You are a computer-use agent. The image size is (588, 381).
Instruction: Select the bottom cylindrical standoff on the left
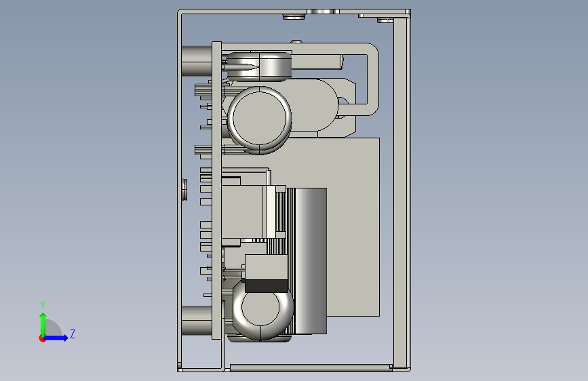coord(197,321)
